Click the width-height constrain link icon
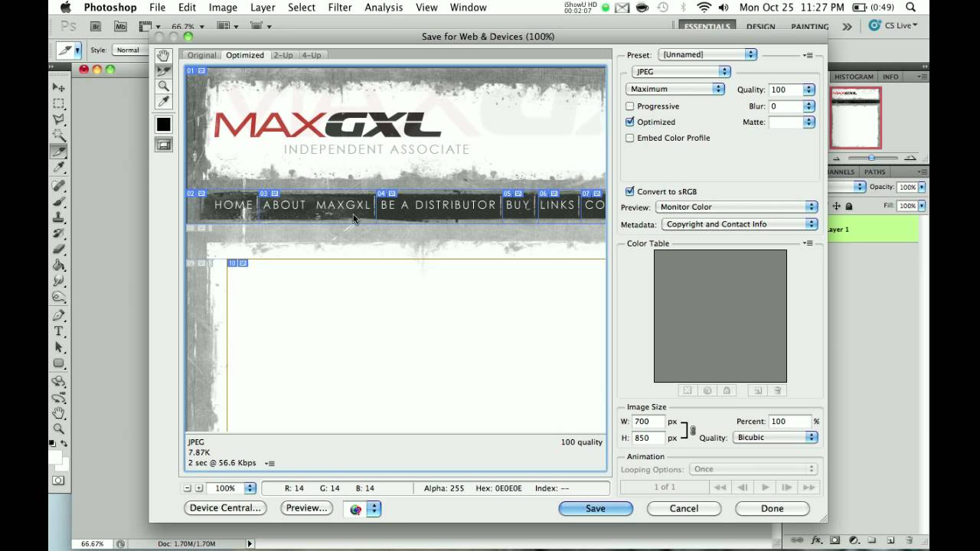 pyautogui.click(x=693, y=431)
